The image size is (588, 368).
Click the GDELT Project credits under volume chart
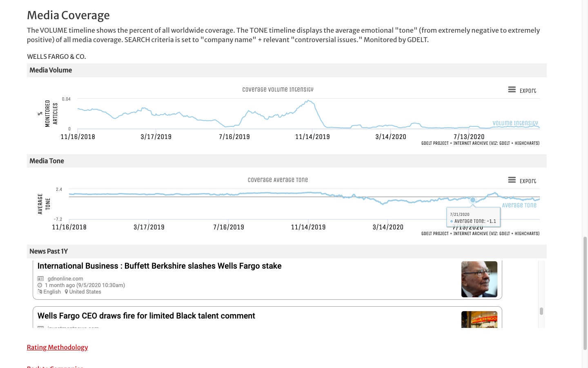pyautogui.click(x=480, y=144)
